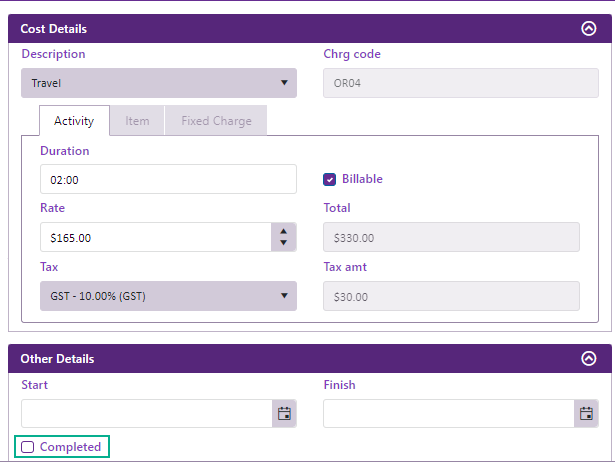
Task: Select the Tax amt field
Action: (x=451, y=296)
